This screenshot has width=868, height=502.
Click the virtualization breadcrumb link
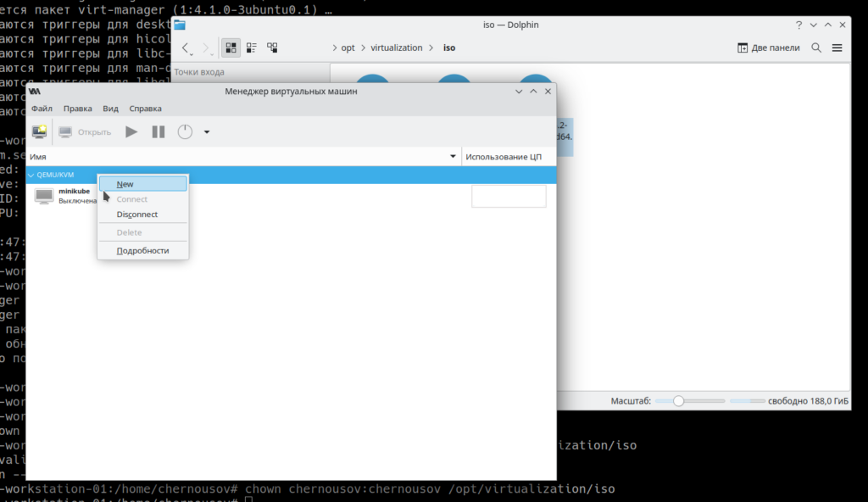pyautogui.click(x=396, y=47)
